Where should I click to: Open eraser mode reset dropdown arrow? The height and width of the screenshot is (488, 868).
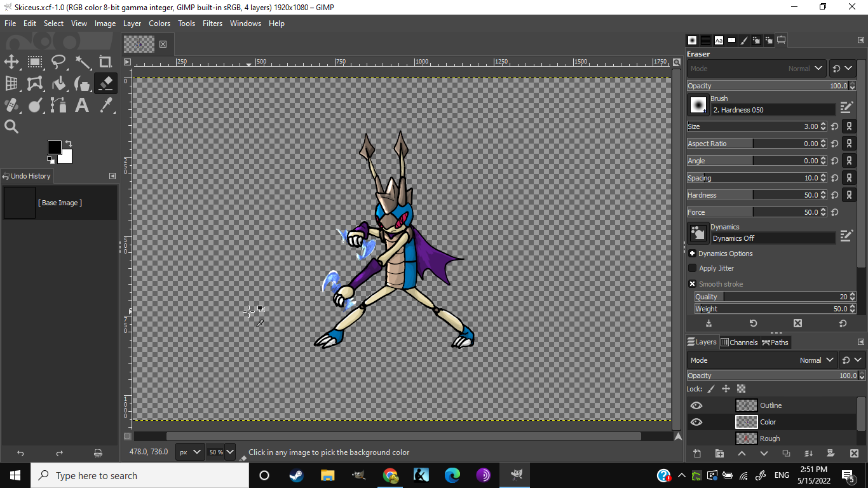pos(843,69)
